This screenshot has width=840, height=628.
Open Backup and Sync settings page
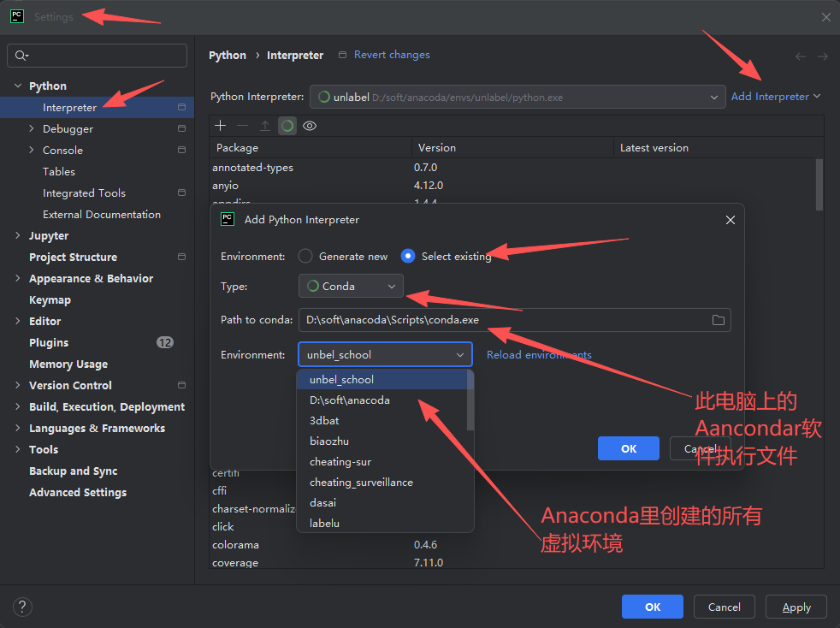coord(74,471)
